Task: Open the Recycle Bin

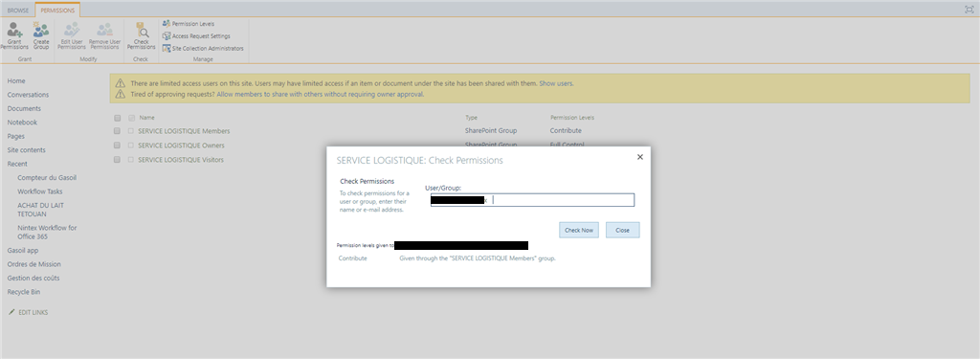Action: [23, 291]
